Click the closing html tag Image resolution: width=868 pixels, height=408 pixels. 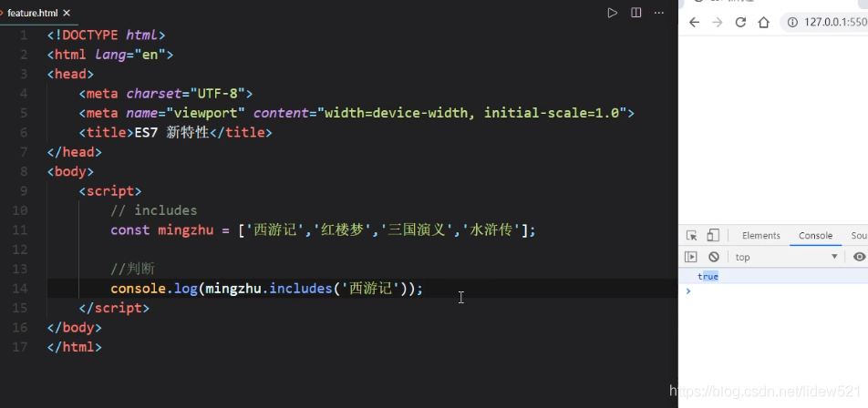(x=75, y=347)
